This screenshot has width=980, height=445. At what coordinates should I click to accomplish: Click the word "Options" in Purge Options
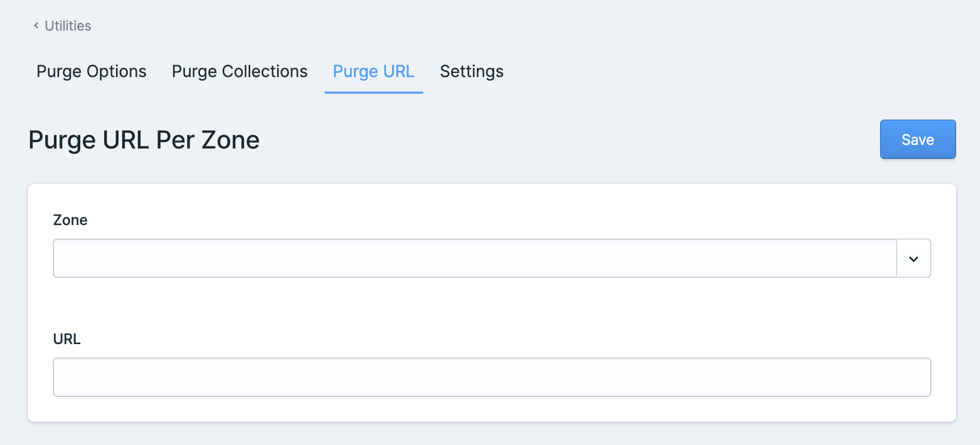click(117, 71)
